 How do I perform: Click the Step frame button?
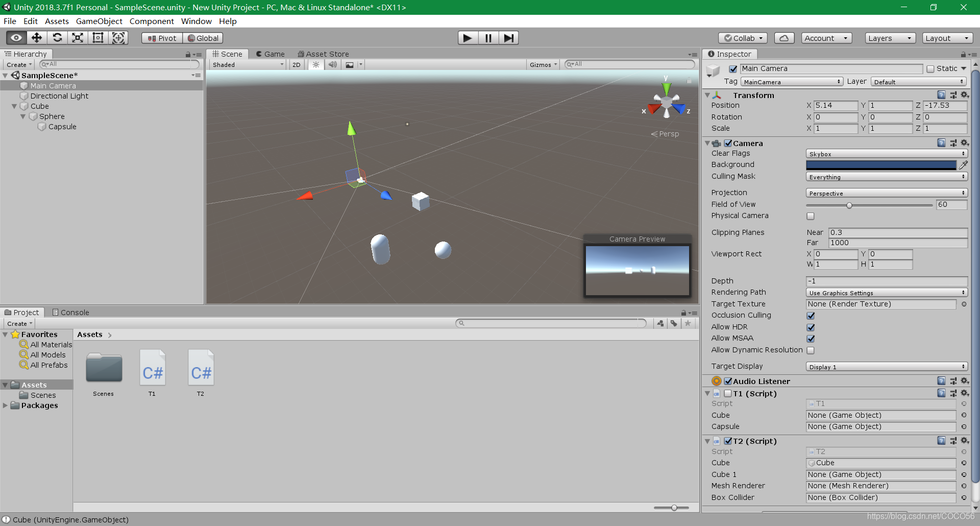click(509, 38)
